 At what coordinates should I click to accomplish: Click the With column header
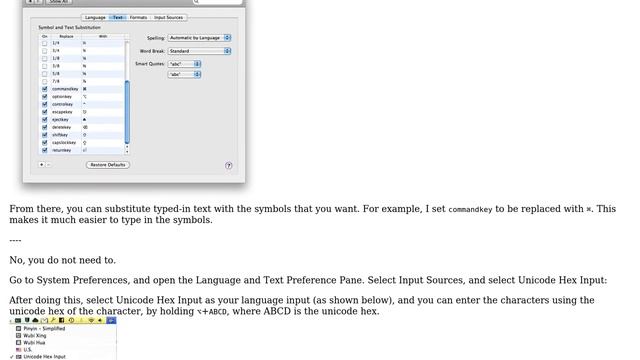(x=103, y=36)
